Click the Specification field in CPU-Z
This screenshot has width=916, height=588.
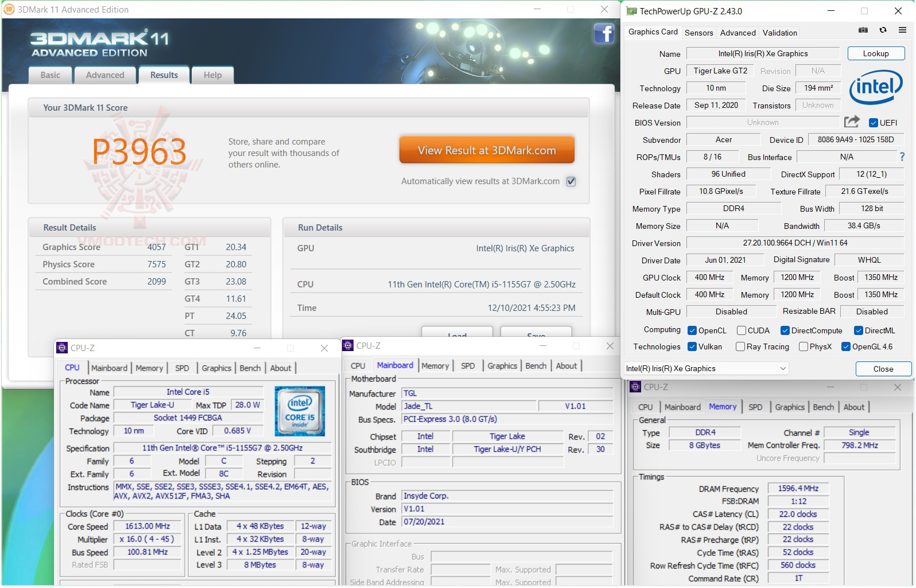223,448
